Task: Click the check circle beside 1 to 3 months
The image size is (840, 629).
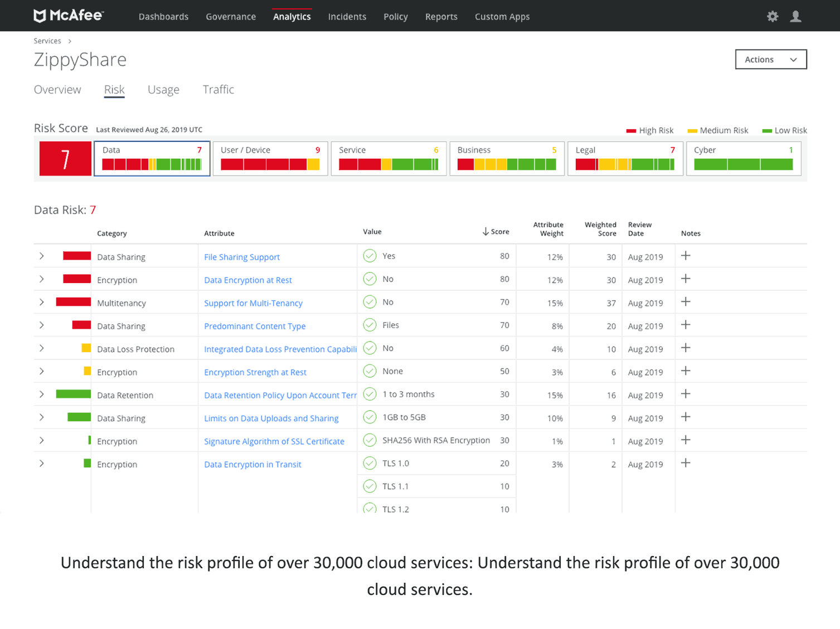Action: pos(370,394)
